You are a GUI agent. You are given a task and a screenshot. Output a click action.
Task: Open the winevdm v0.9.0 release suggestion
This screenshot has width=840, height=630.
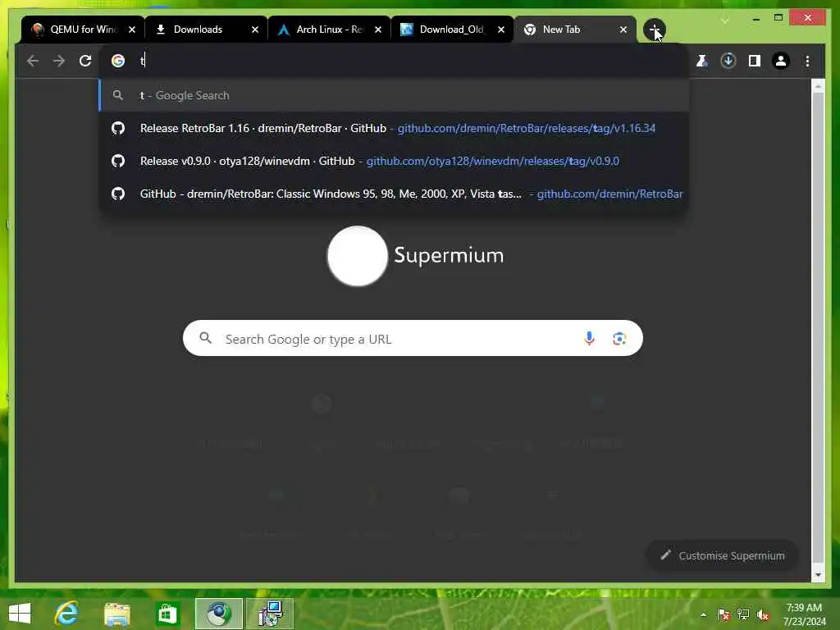click(x=394, y=161)
